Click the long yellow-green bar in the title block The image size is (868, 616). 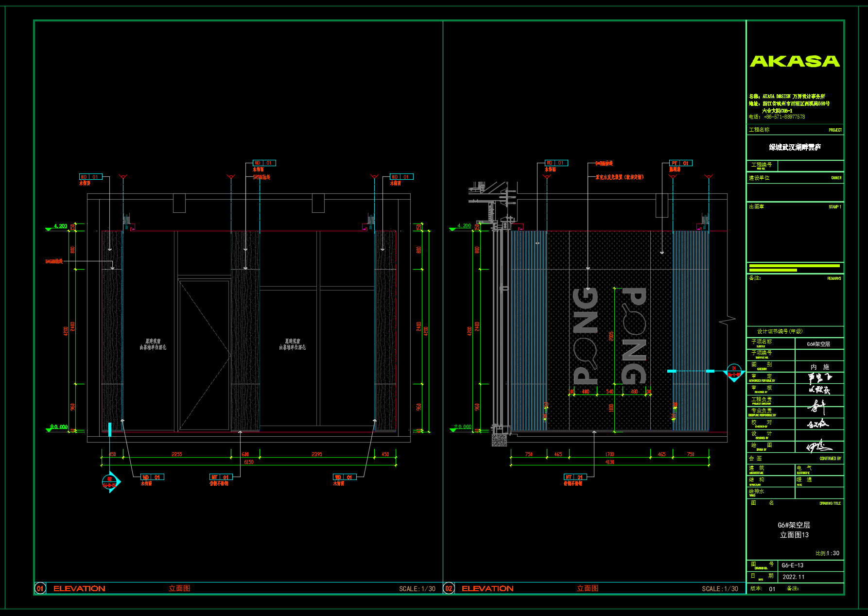(795, 266)
